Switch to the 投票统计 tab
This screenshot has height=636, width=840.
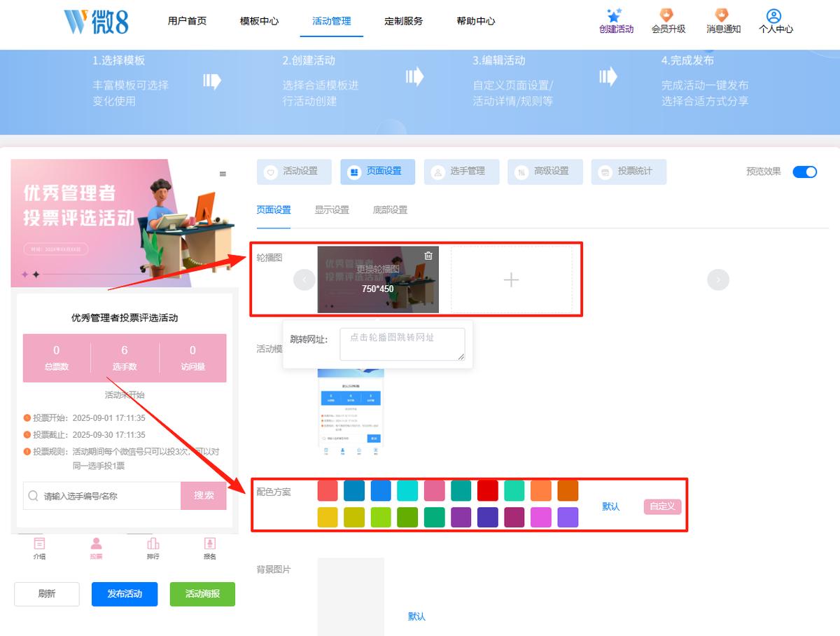coord(629,172)
